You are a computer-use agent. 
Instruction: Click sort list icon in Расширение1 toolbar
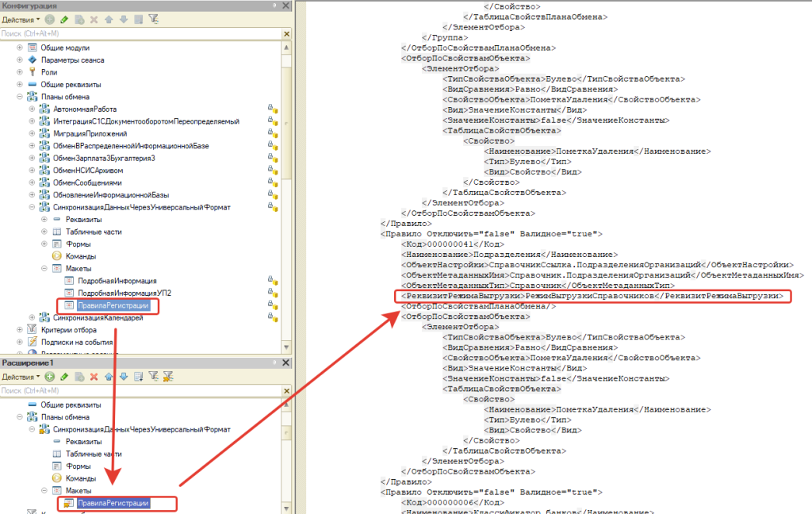point(138,376)
